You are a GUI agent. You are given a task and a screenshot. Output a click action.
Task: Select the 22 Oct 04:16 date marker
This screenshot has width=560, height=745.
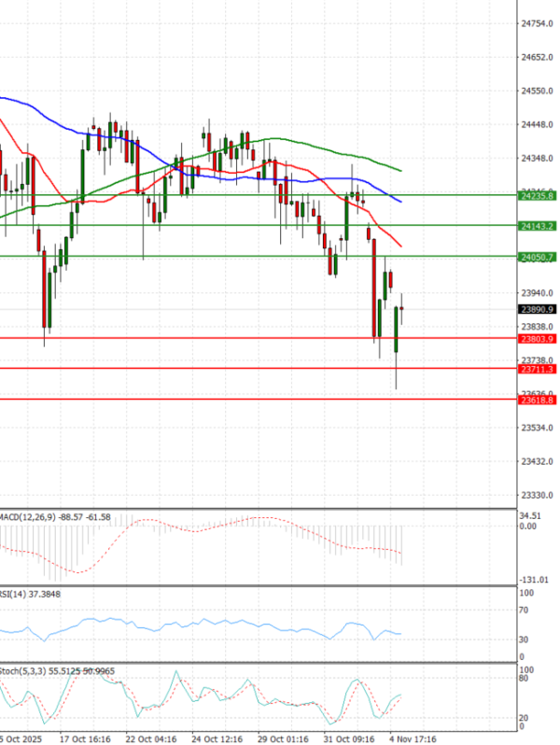tap(151, 737)
